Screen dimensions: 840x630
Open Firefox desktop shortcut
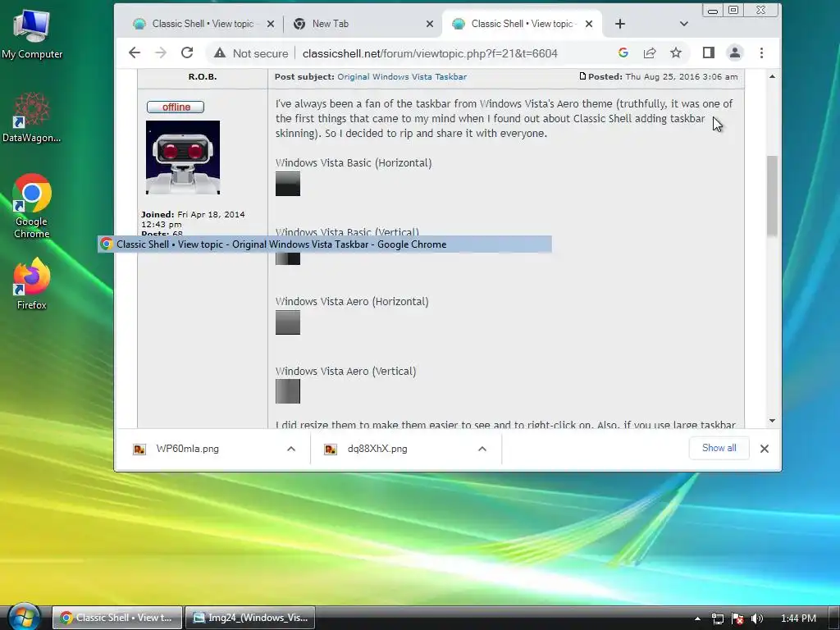pos(32,284)
